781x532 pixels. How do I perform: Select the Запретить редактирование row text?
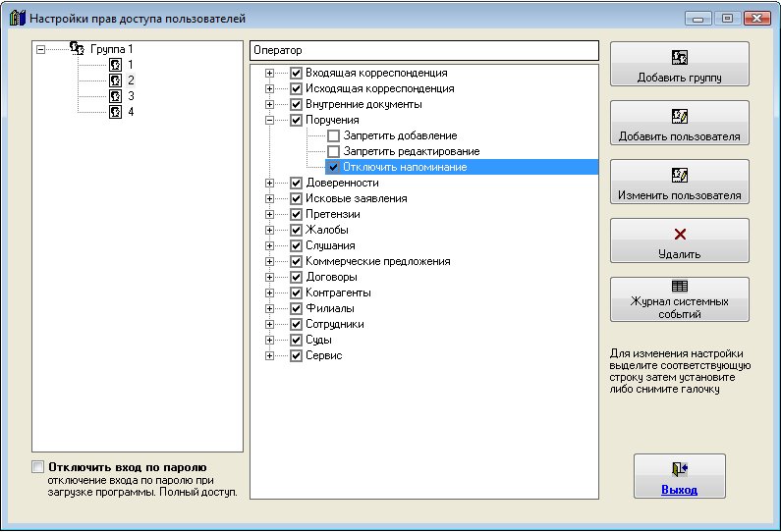point(412,151)
